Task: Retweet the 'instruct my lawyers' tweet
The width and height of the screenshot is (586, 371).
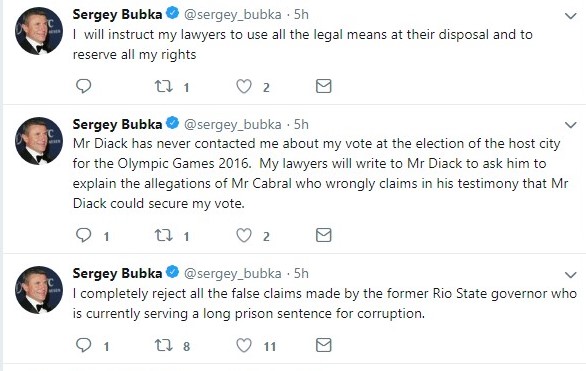Action: click(164, 86)
